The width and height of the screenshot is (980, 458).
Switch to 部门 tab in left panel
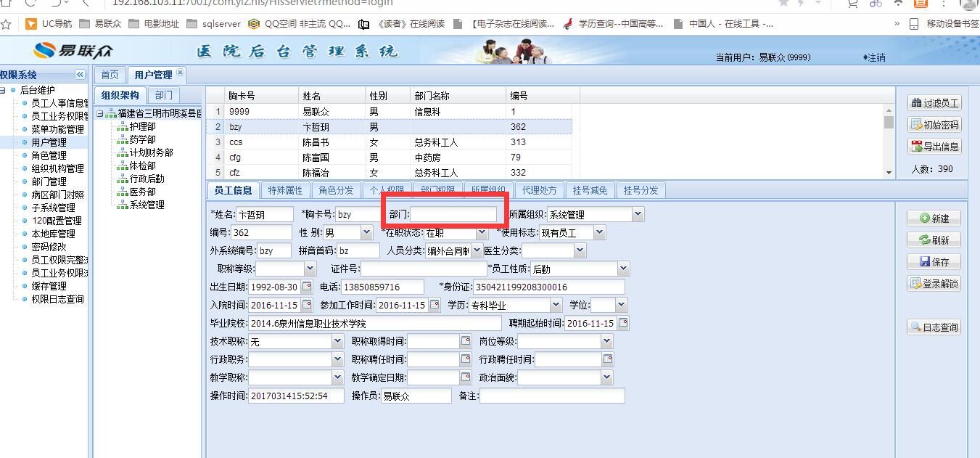tap(164, 95)
